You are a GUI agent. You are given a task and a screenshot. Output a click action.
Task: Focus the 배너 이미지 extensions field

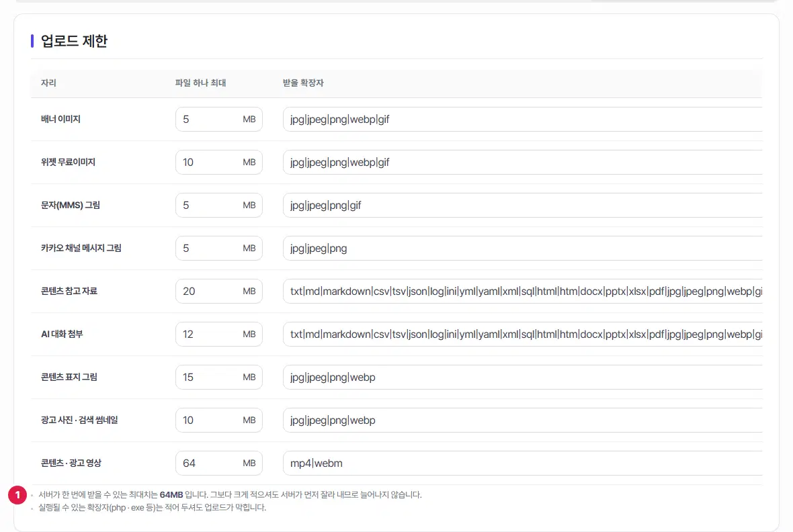pyautogui.click(x=522, y=120)
